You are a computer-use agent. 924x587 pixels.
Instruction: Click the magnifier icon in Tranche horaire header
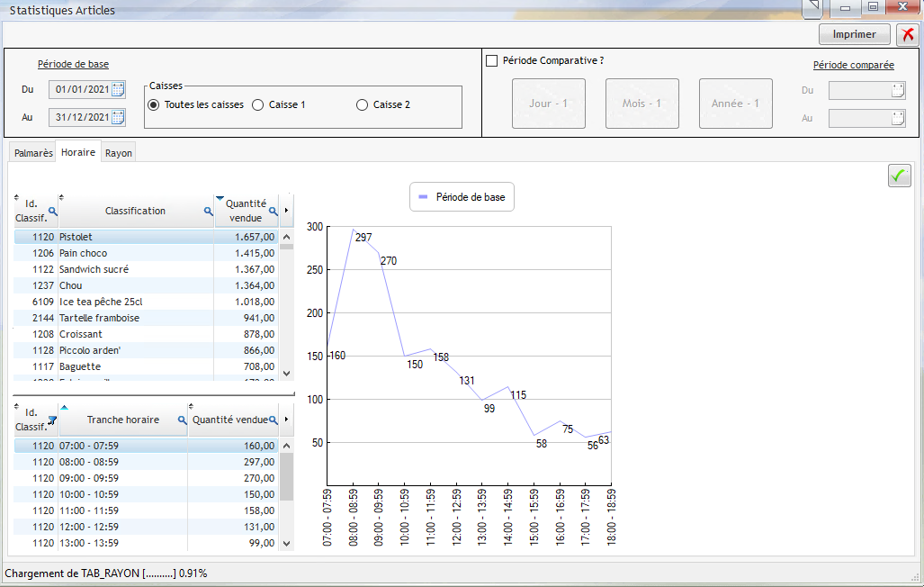(182, 420)
